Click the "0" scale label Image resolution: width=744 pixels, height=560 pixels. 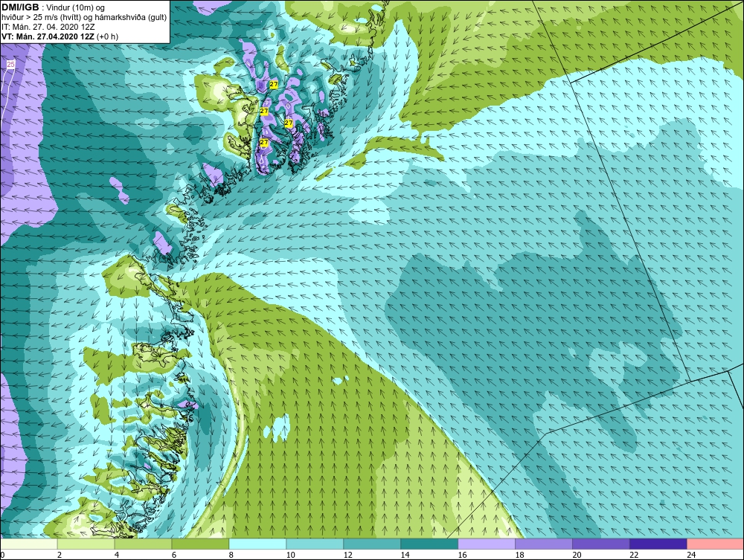pyautogui.click(x=2, y=555)
